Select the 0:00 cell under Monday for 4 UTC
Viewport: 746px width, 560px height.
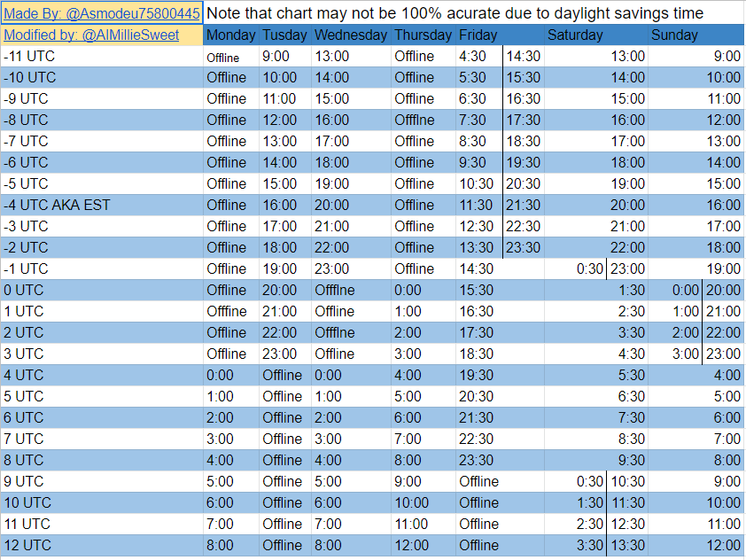(x=221, y=375)
